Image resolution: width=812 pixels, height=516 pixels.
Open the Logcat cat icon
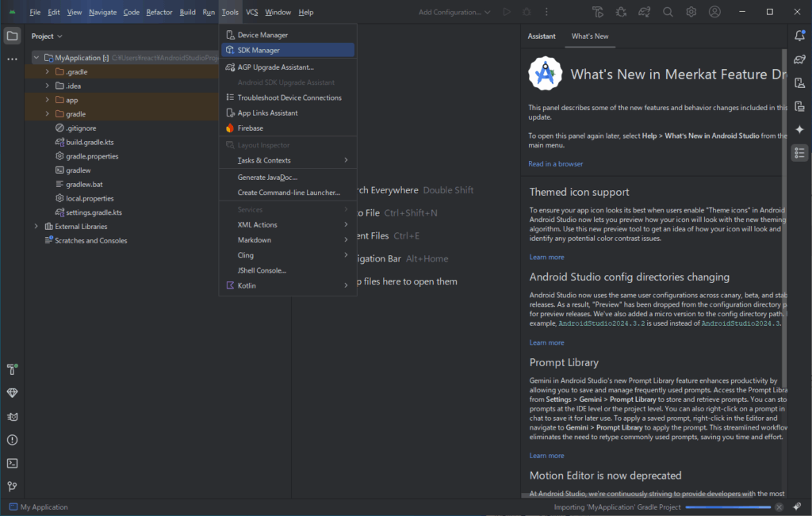pyautogui.click(x=13, y=417)
